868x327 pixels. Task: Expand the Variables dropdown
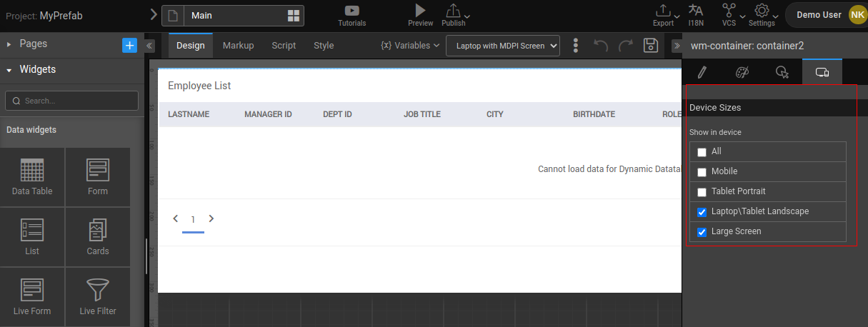[x=410, y=46]
